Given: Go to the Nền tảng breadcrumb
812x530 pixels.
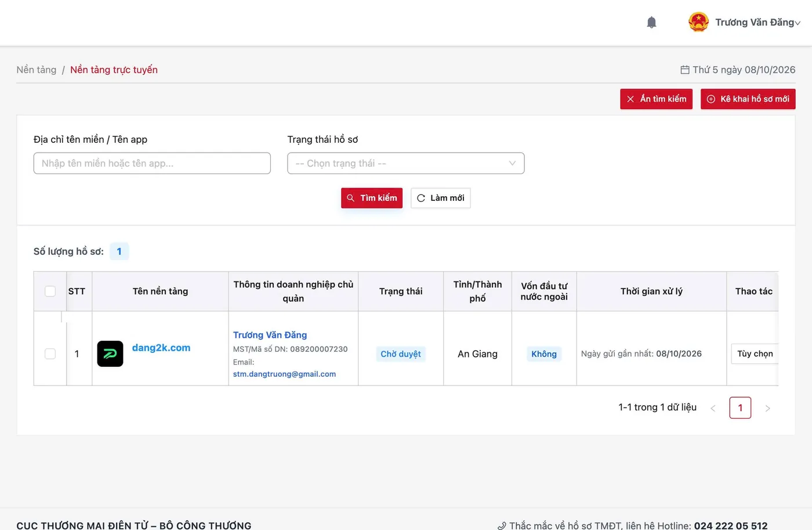Looking at the screenshot, I should [37, 70].
